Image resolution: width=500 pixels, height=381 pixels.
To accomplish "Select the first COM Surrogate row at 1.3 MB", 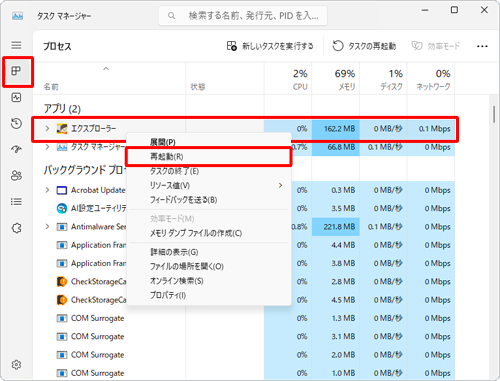I will 244,318.
